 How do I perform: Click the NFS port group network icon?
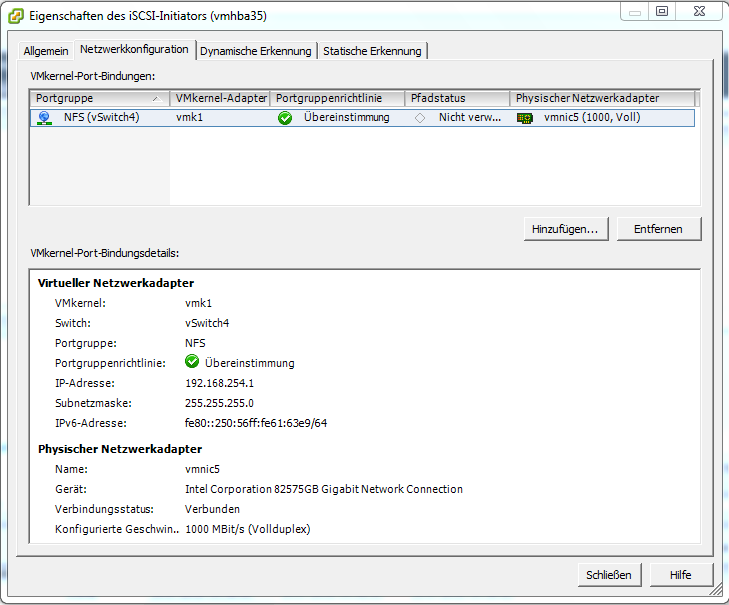pyautogui.click(x=44, y=118)
